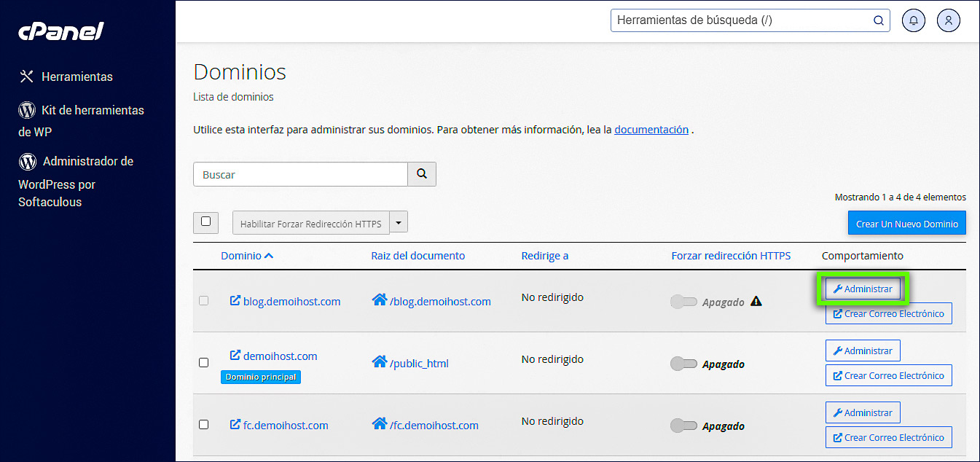Open the documentación link

pyautogui.click(x=651, y=130)
